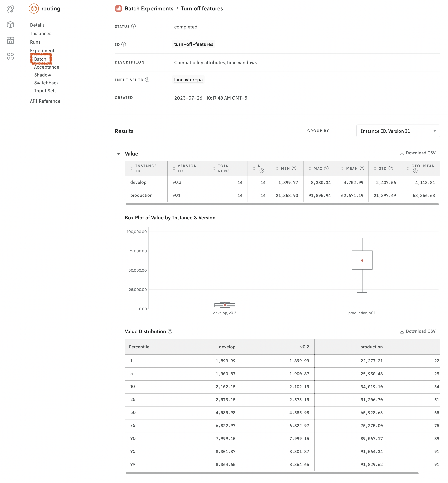
Task: Click help icon under GEO. MEAN header
Action: coord(415,171)
